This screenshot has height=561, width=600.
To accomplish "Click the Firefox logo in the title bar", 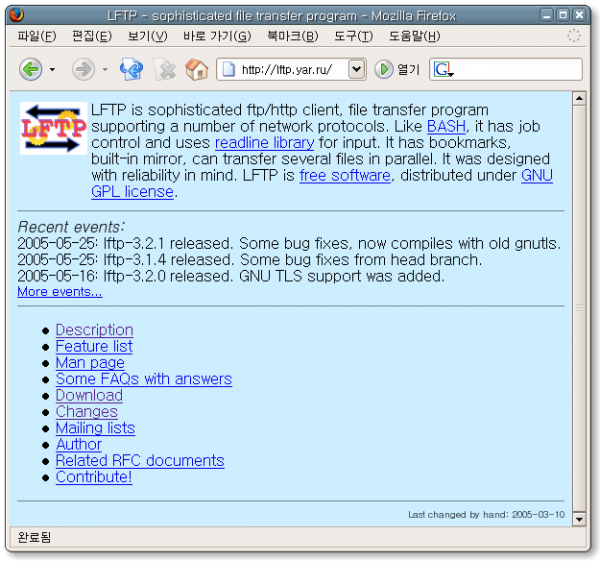I will coord(17,15).
